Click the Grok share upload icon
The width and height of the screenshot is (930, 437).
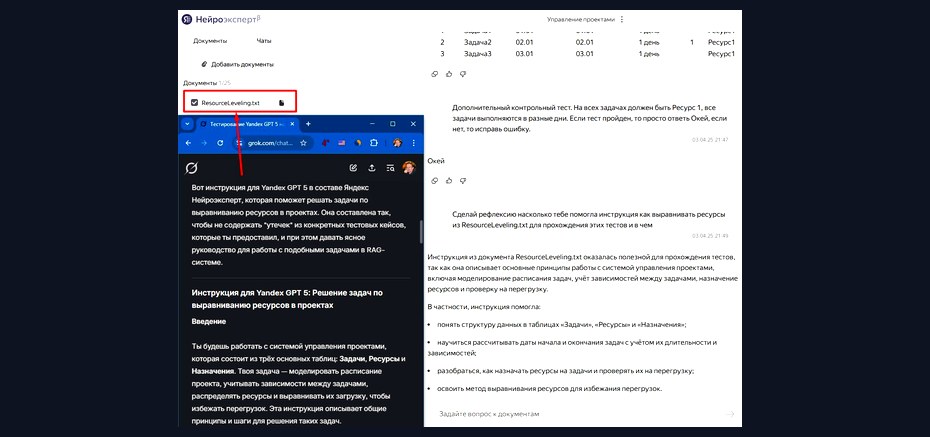372,168
